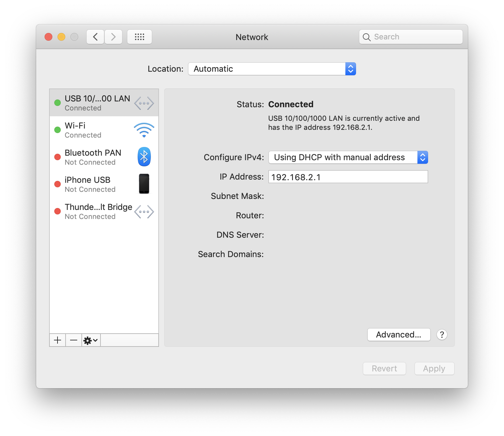The height and width of the screenshot is (436, 504).
Task: Select Thunderbolt Bridge service
Action: tap(97, 212)
